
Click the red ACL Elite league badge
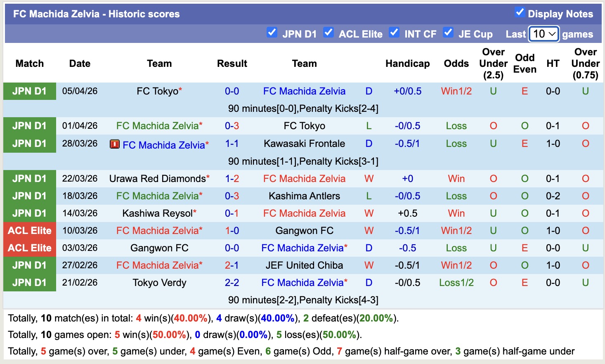[x=29, y=231]
